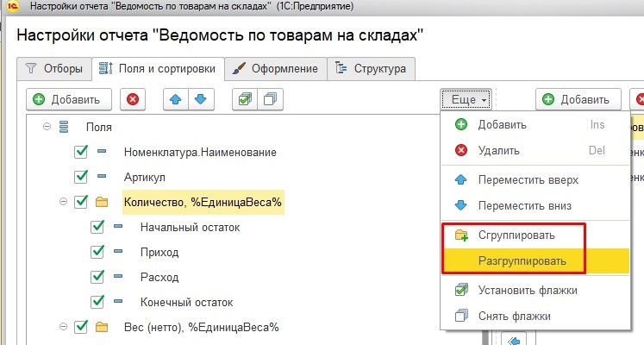Image resolution: width=644 pixels, height=345 pixels.
Task: Disable the Начальный остаток checkbox
Action: point(97,227)
